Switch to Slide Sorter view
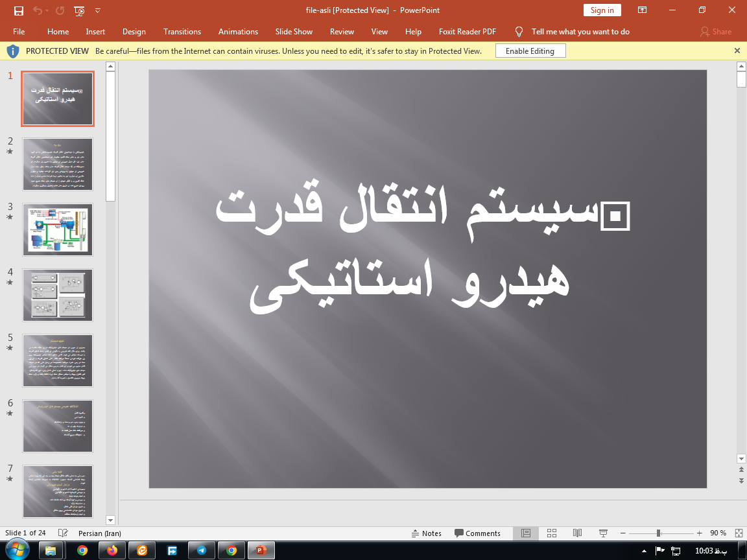 tap(552, 533)
